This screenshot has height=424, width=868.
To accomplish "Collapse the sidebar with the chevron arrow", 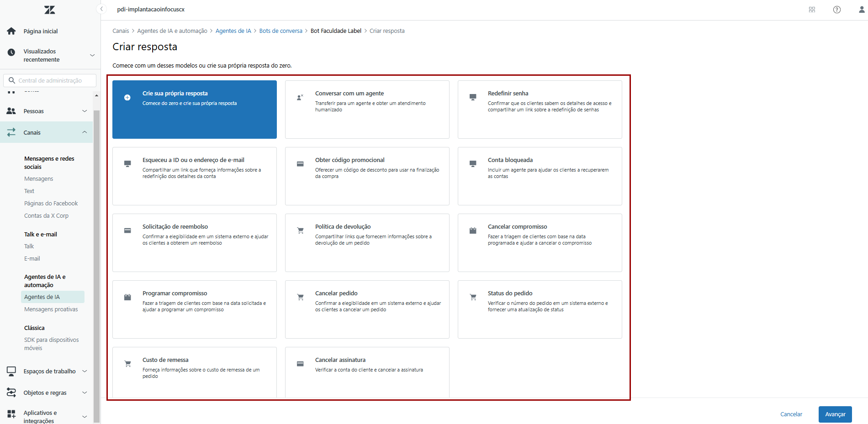I will point(102,9).
